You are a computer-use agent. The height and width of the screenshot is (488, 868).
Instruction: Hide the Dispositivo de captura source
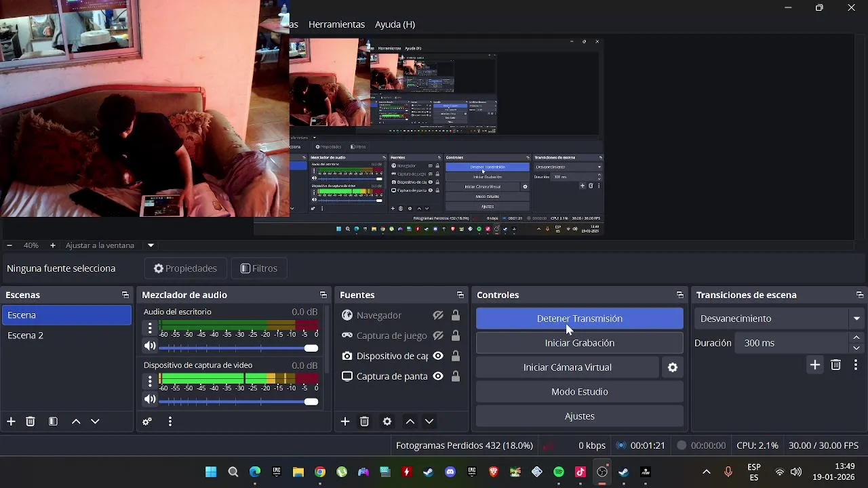pyautogui.click(x=438, y=356)
